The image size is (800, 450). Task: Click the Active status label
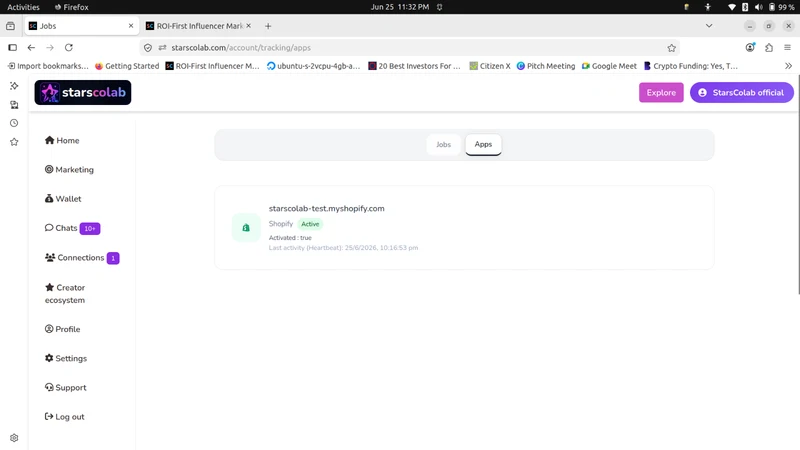310,224
